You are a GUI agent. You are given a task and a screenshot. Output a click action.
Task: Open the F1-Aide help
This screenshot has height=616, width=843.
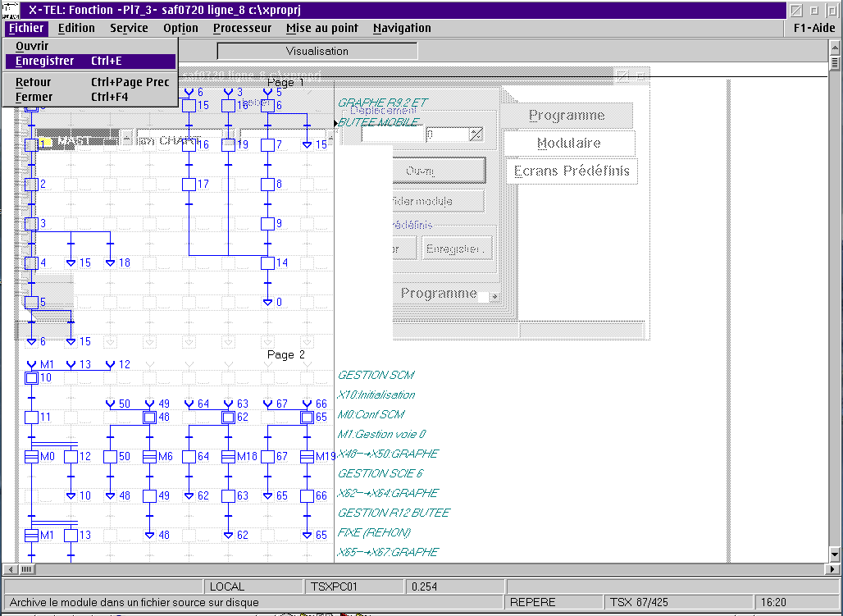[814, 28]
